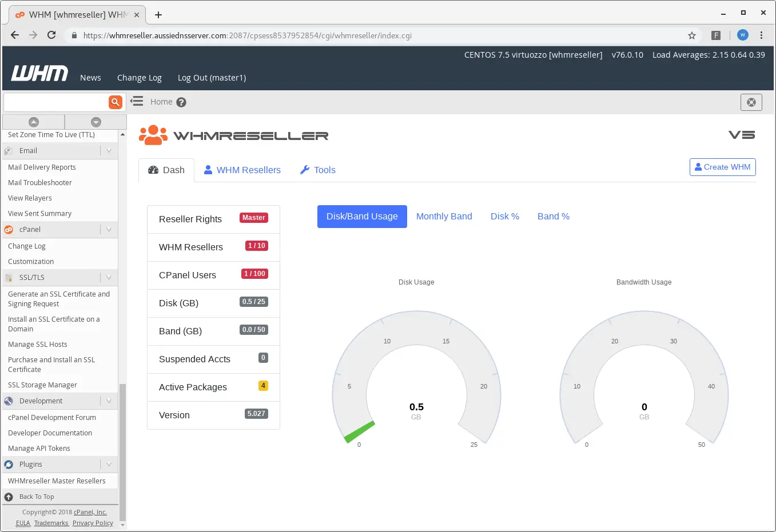Open Manage SSL Hosts
The image size is (776, 532).
point(38,345)
